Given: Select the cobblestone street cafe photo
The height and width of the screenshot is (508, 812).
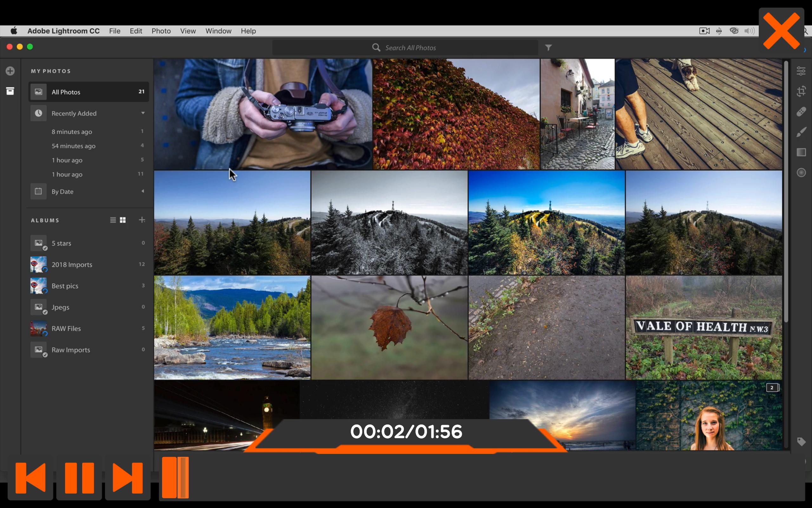Looking at the screenshot, I should [x=578, y=114].
